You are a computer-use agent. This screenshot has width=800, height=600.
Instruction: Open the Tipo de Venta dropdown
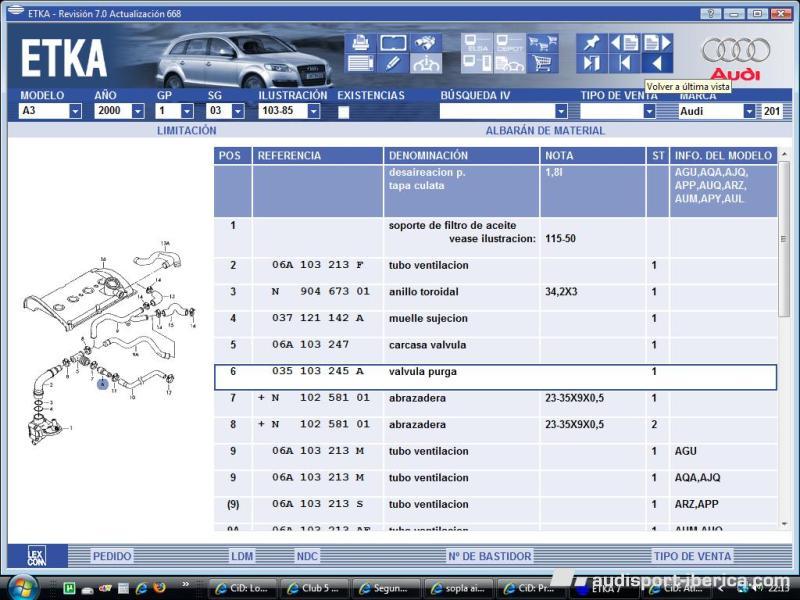coord(649,111)
